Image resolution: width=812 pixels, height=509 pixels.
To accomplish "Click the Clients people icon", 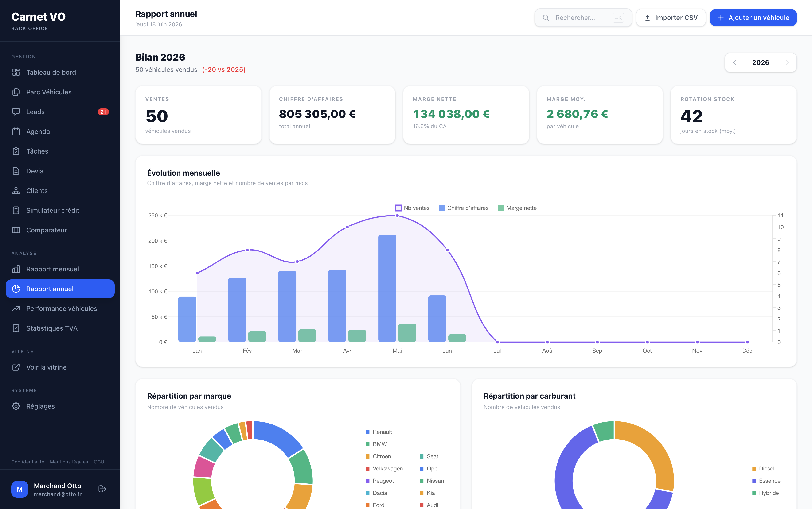I will [x=16, y=191].
